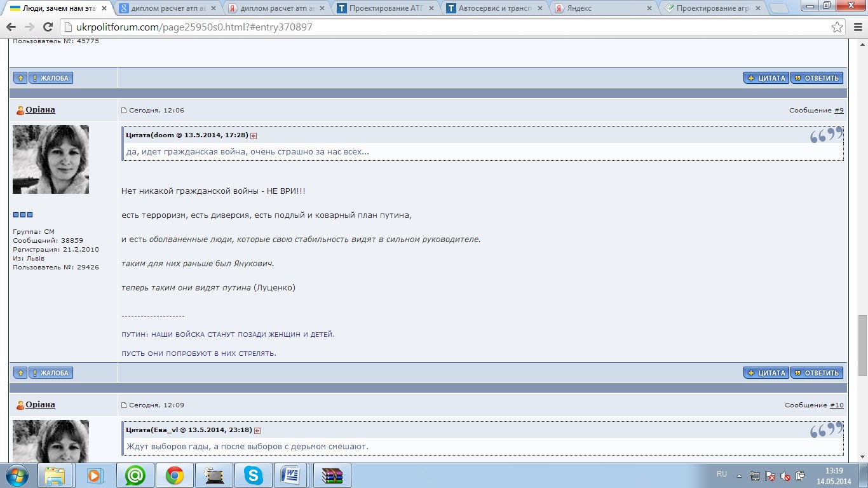The height and width of the screenshot is (488, 868).
Task: Click the Windows Start button
Action: pyautogui.click(x=16, y=475)
